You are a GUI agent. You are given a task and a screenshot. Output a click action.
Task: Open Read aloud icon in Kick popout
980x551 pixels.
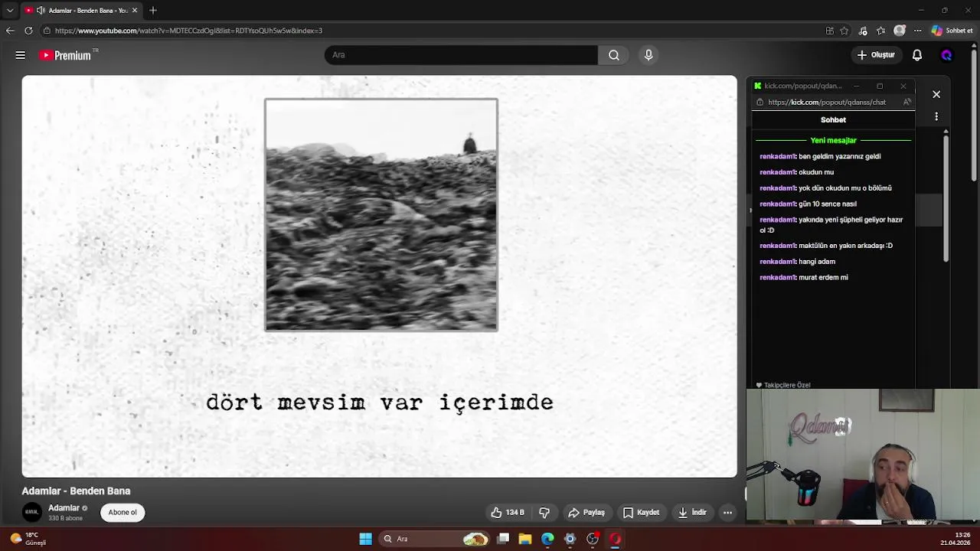[x=906, y=102]
